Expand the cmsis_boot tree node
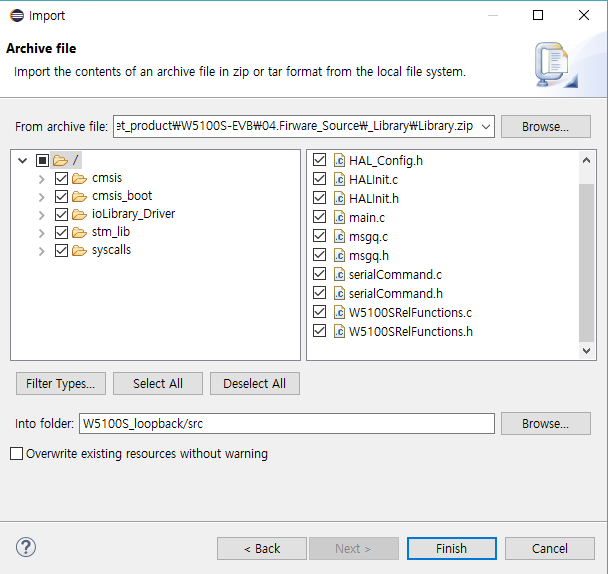Viewport: 608px width, 574px height. pos(41,197)
